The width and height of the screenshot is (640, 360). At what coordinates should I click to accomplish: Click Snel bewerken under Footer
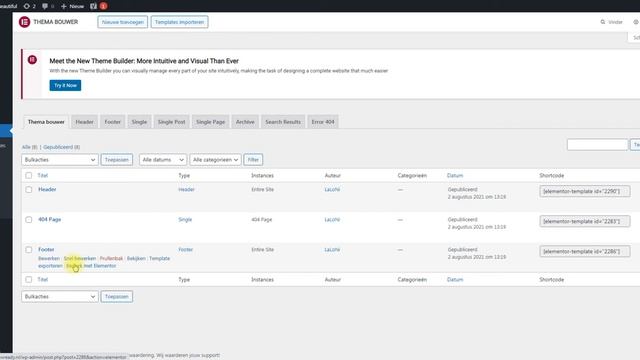(80, 258)
